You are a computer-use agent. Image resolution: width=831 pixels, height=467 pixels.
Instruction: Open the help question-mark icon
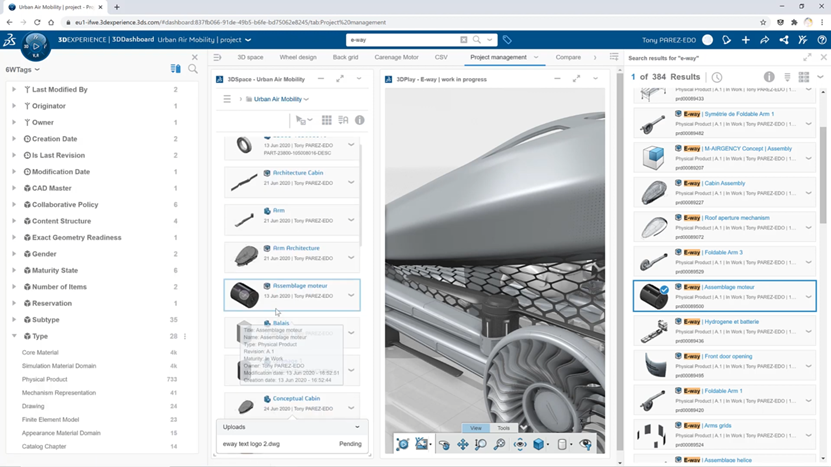coord(822,40)
